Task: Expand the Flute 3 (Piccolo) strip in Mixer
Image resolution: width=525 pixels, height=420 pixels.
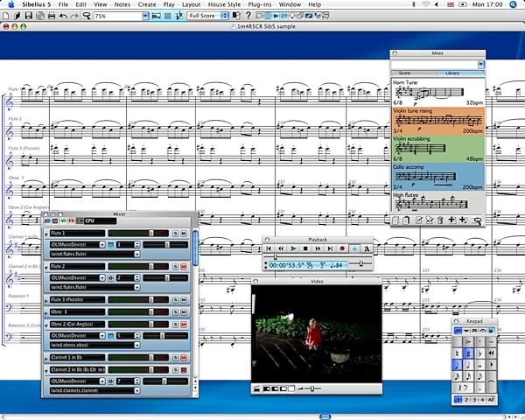Action: [x=46, y=300]
